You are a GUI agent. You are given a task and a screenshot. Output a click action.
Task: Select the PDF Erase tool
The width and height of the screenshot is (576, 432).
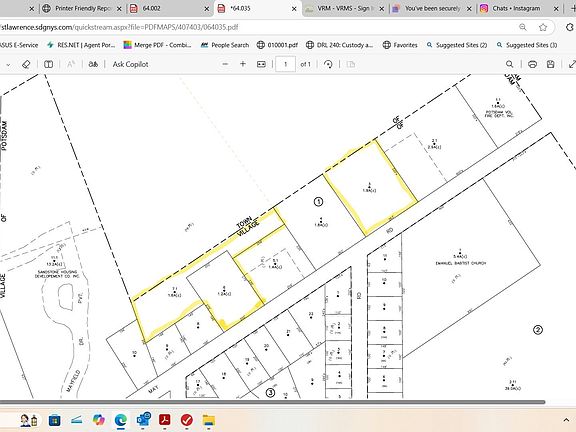(26, 64)
